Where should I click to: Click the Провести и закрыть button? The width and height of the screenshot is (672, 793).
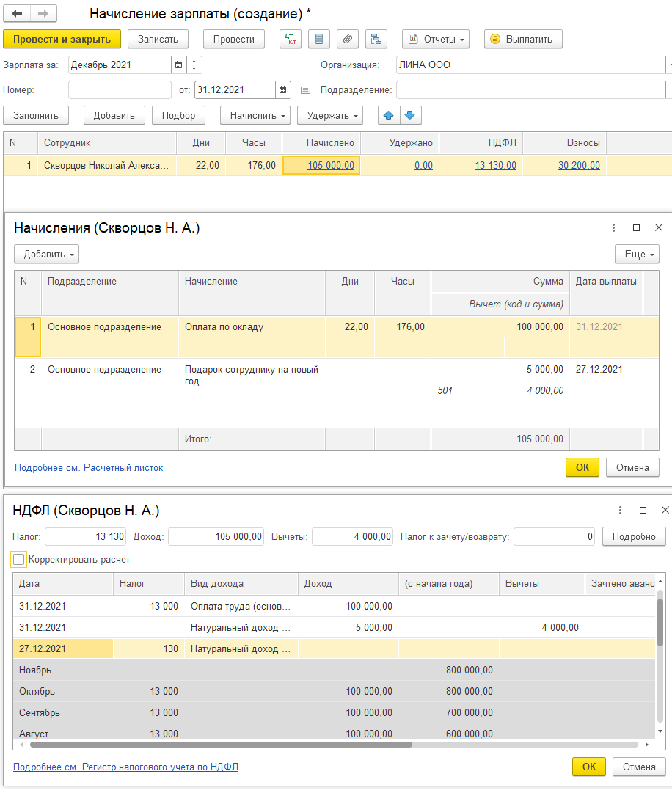(x=62, y=39)
